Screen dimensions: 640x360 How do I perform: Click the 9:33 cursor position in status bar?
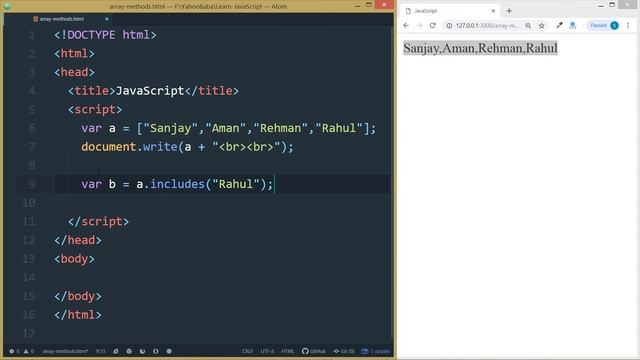(100, 351)
